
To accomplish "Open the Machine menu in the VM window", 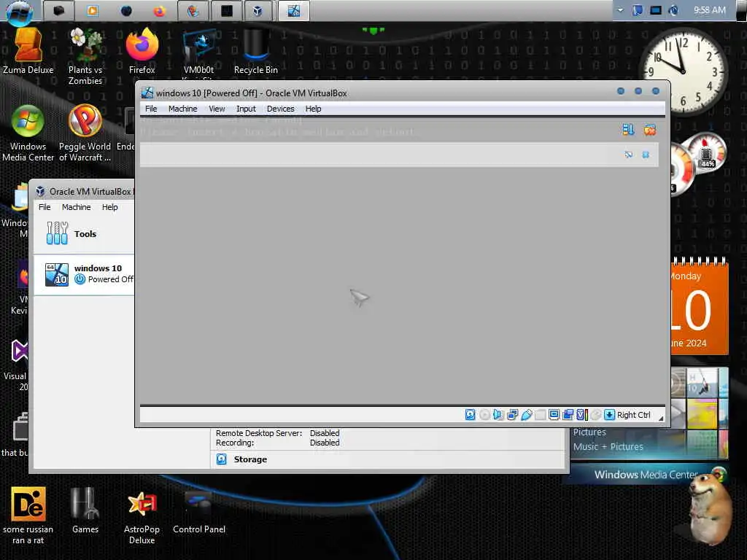I will (182, 109).
